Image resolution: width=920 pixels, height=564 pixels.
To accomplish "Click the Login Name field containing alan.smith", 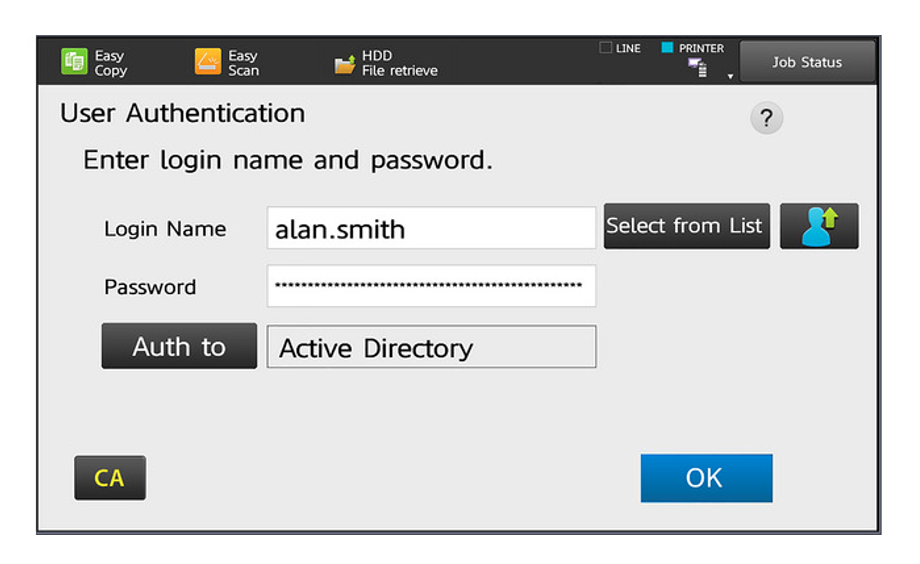I will 431,229.
